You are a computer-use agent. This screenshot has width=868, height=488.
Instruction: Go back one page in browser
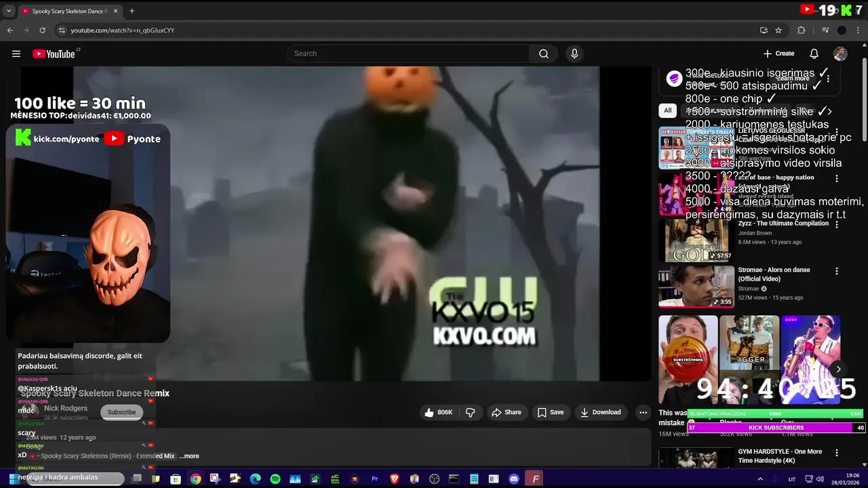[9, 30]
